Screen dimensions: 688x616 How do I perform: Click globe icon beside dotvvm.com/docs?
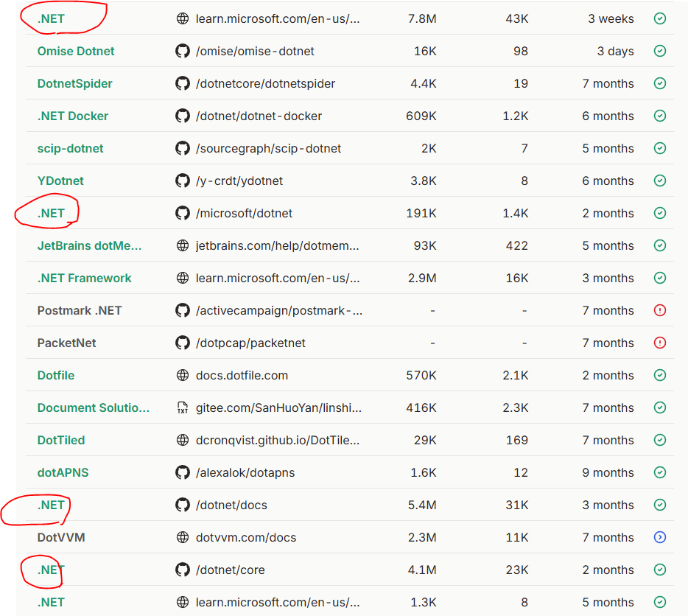[183, 537]
